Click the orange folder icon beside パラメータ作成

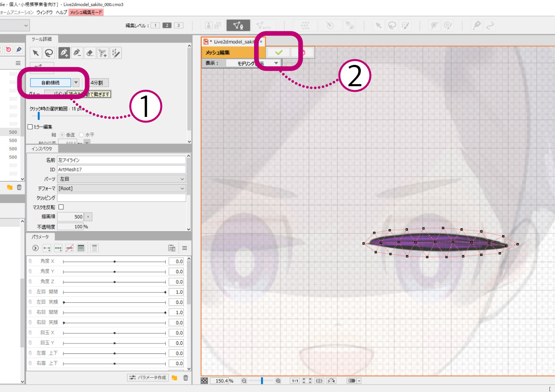pyautogui.click(x=174, y=378)
